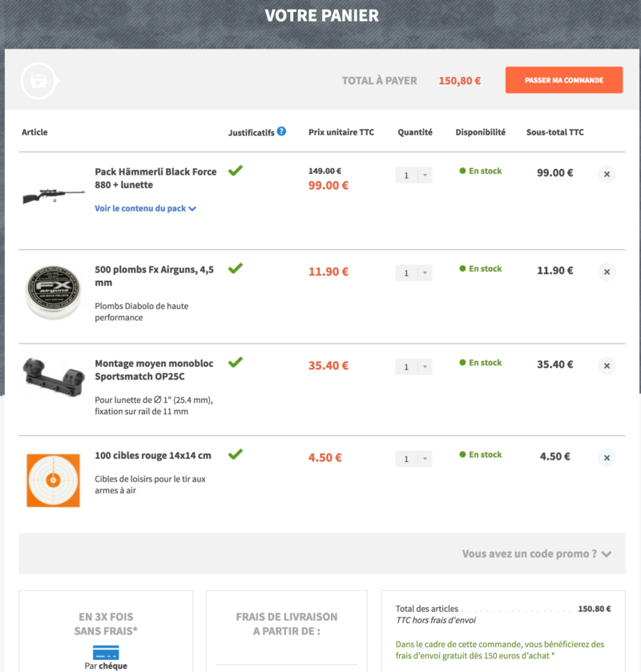Remove the Pack Hämmerli Black Force from cart

tap(607, 174)
